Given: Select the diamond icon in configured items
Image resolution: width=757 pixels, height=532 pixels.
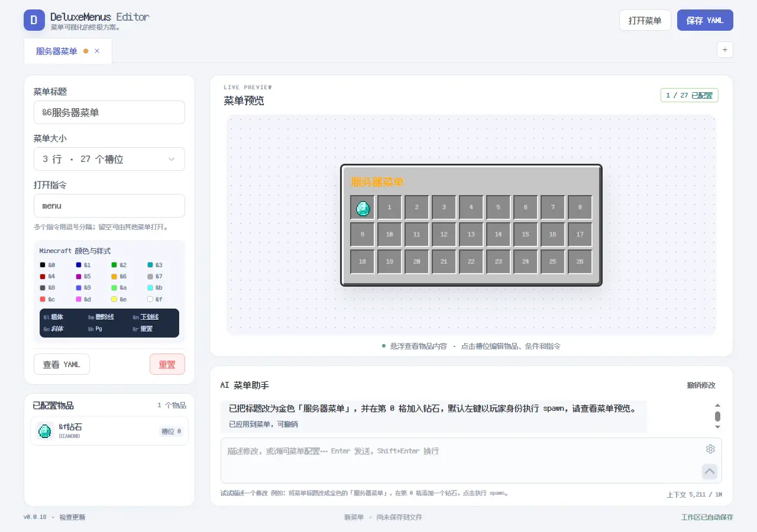Looking at the screenshot, I should click(x=44, y=431).
